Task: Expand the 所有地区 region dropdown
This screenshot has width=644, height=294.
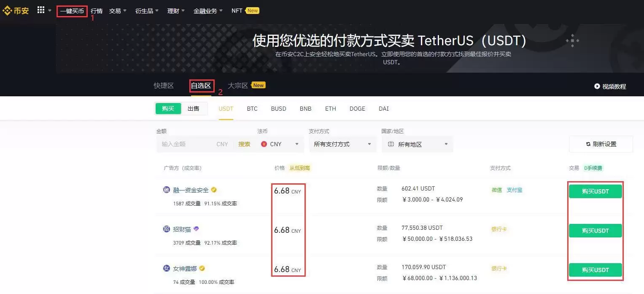Action: (x=417, y=144)
